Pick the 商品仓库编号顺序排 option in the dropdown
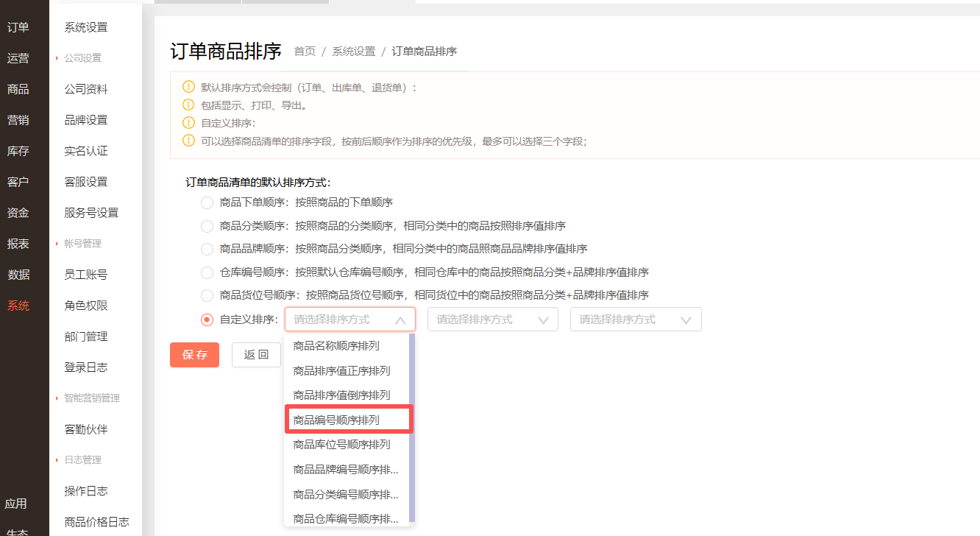The height and width of the screenshot is (536, 980). pyautogui.click(x=347, y=519)
